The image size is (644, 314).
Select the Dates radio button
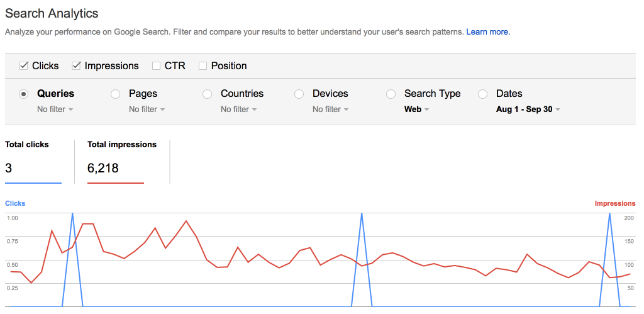click(x=482, y=94)
